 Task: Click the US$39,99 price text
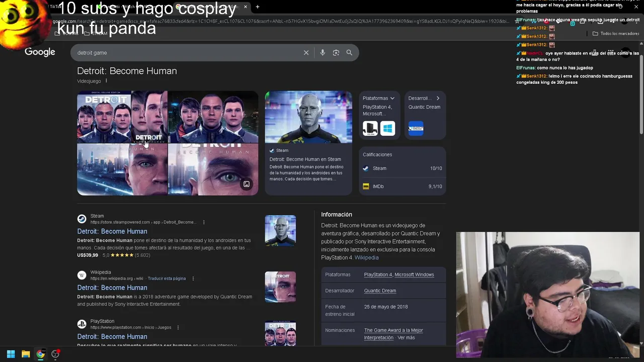(x=88, y=255)
